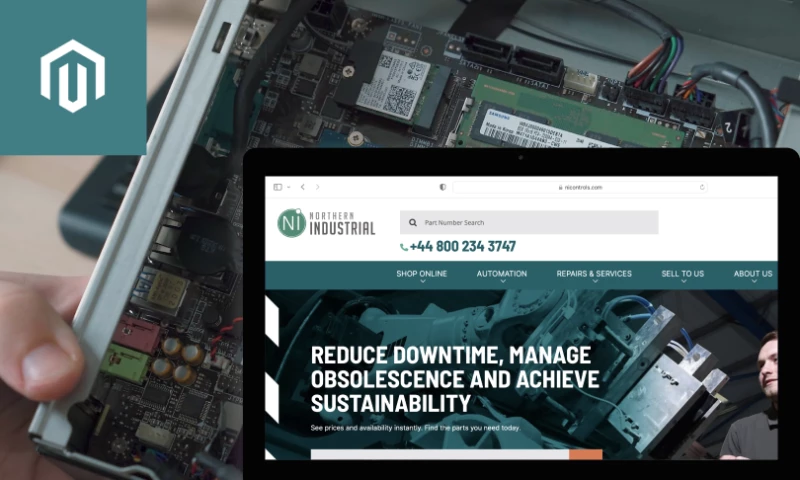Reload the page with refresh icon
This screenshot has height=480, width=800.
click(x=702, y=187)
